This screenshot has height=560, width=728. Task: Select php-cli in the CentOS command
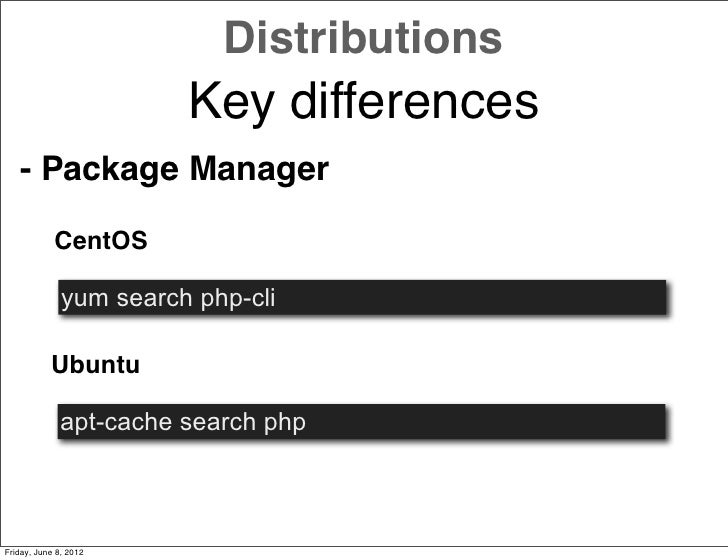(x=238, y=299)
